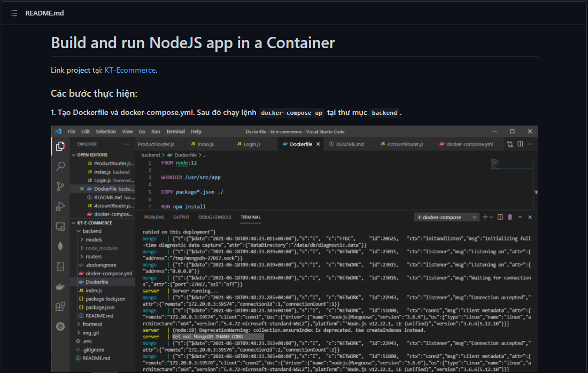Click the Kubernetes wheel icon in activity bar
The width and height of the screenshot is (588, 373).
tap(60, 327)
